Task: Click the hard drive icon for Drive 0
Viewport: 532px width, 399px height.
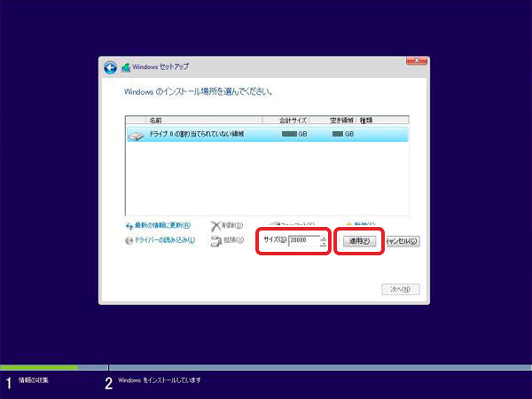Action: (135, 135)
